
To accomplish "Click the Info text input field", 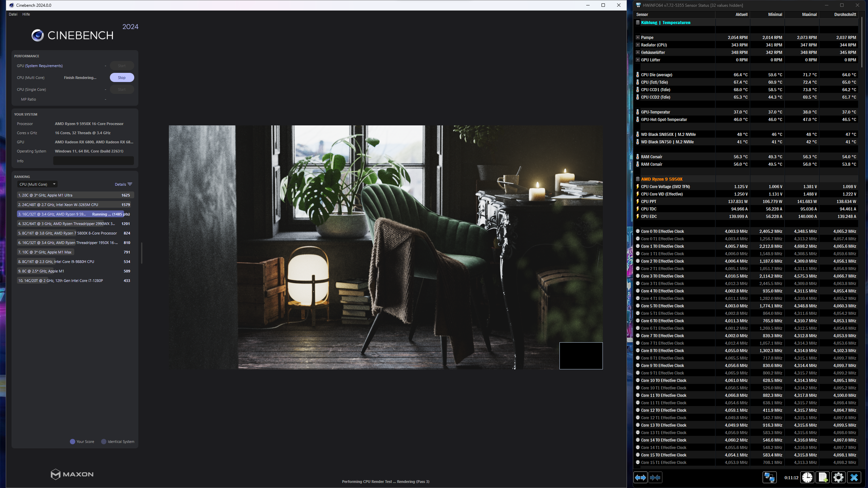I will (93, 161).
